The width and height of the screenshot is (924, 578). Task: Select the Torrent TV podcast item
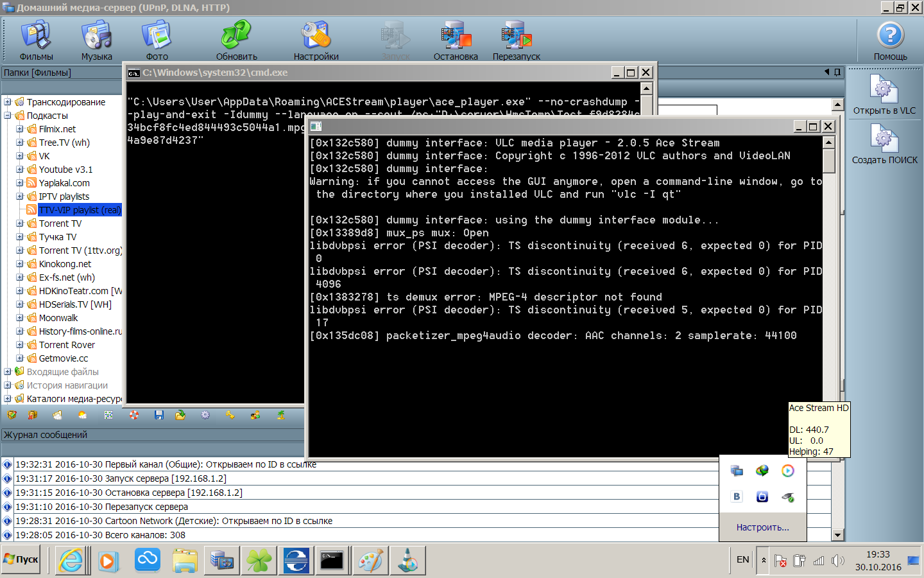point(60,223)
